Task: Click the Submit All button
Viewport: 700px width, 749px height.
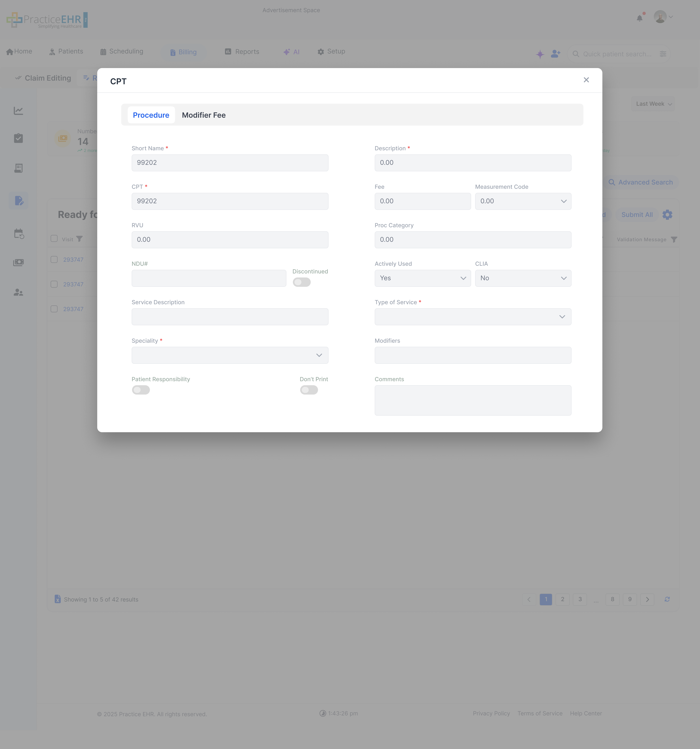Action: [x=637, y=215]
